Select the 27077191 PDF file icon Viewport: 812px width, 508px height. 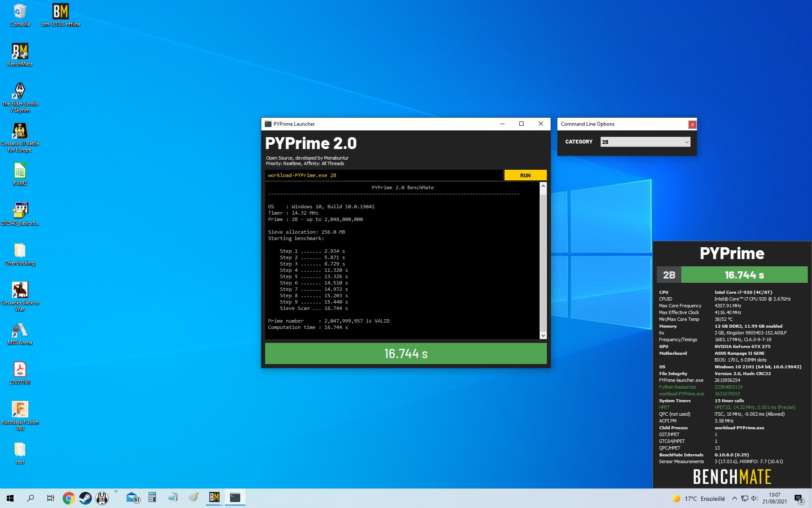tap(20, 373)
